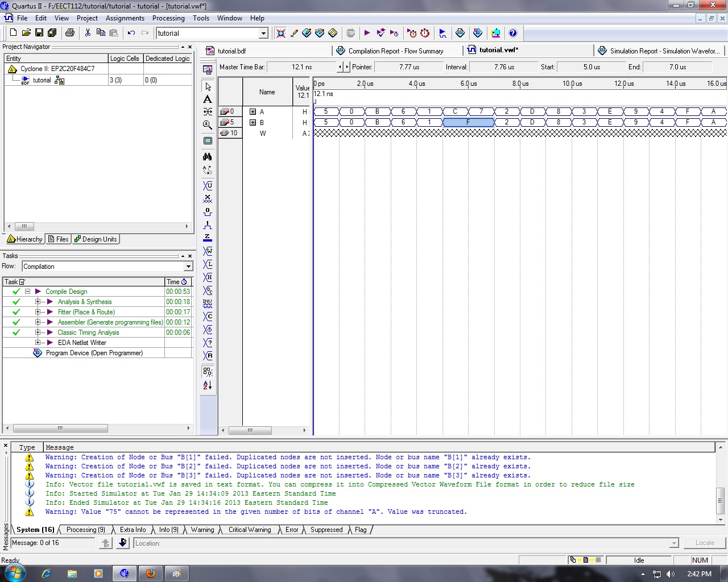Click the Count Value (XC) icon
The height and width of the screenshot is (582, 728).
(208, 317)
